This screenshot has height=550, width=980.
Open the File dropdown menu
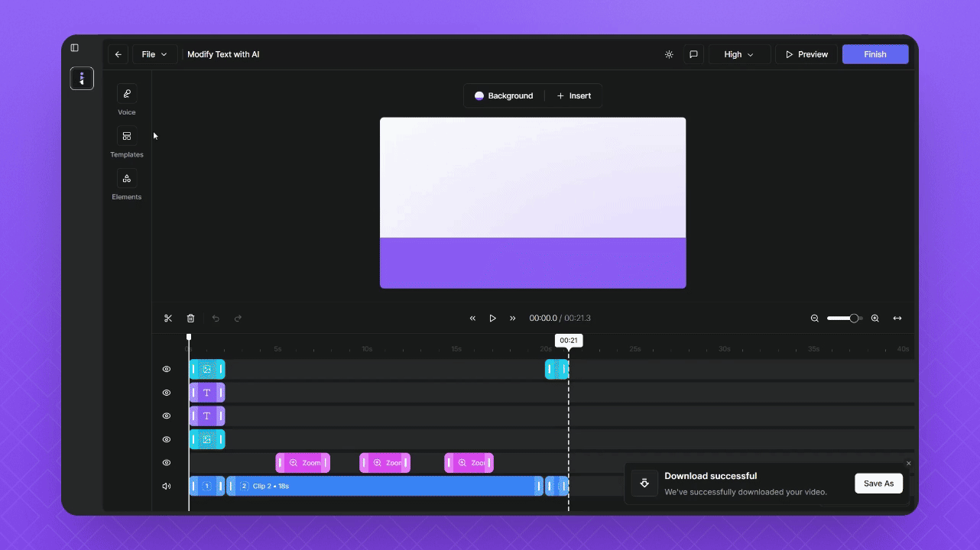(154, 54)
